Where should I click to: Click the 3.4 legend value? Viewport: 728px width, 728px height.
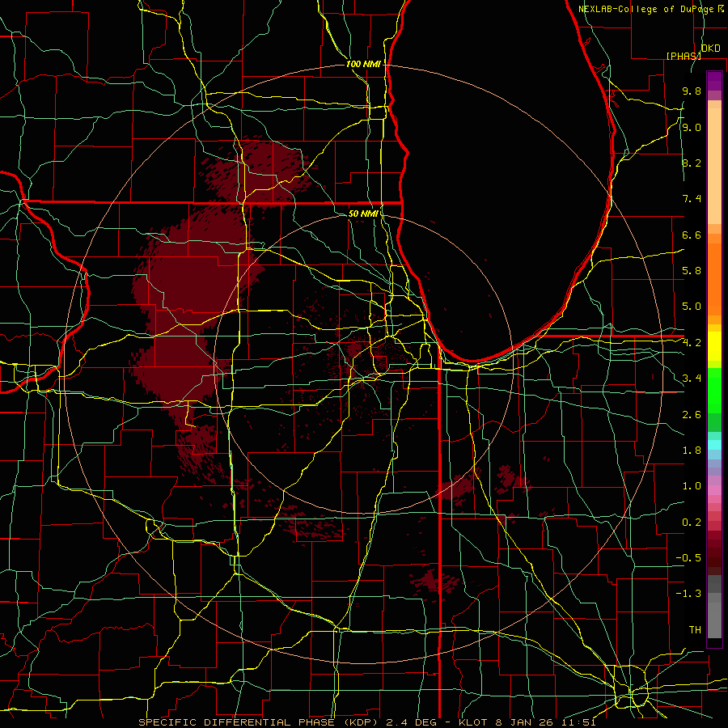[x=692, y=379]
